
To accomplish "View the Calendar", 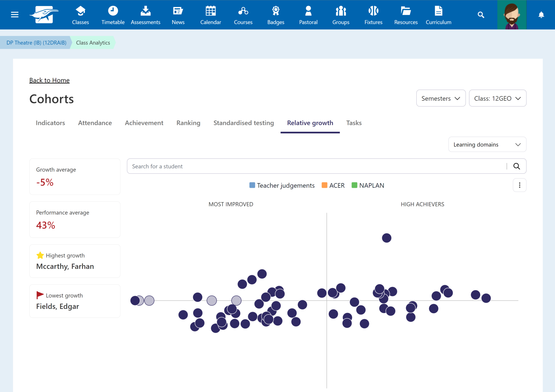I will tap(210, 15).
